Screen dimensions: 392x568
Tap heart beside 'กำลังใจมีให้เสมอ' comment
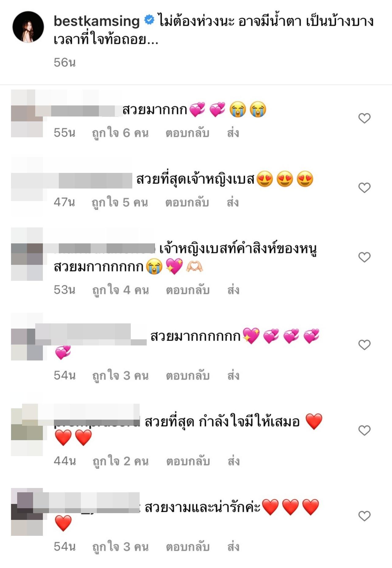[364, 430]
